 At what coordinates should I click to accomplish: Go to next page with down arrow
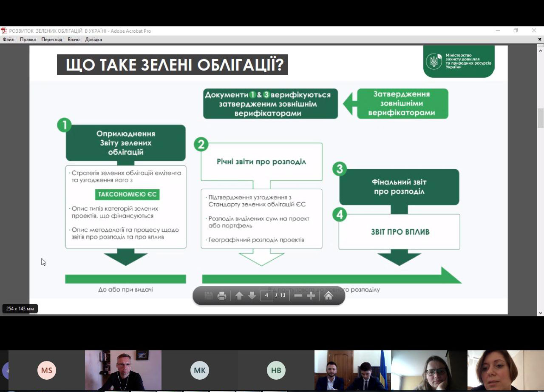coord(252,295)
